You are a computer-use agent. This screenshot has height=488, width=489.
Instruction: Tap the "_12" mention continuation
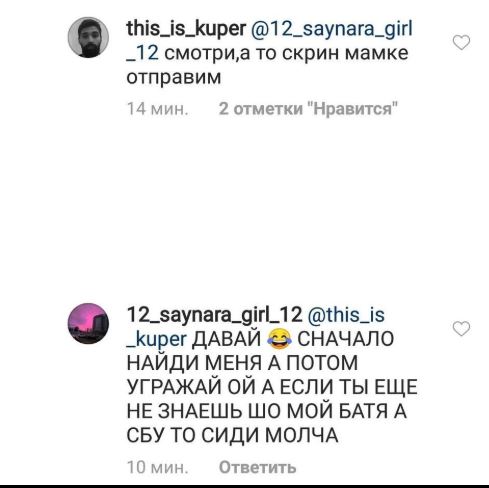point(143,54)
